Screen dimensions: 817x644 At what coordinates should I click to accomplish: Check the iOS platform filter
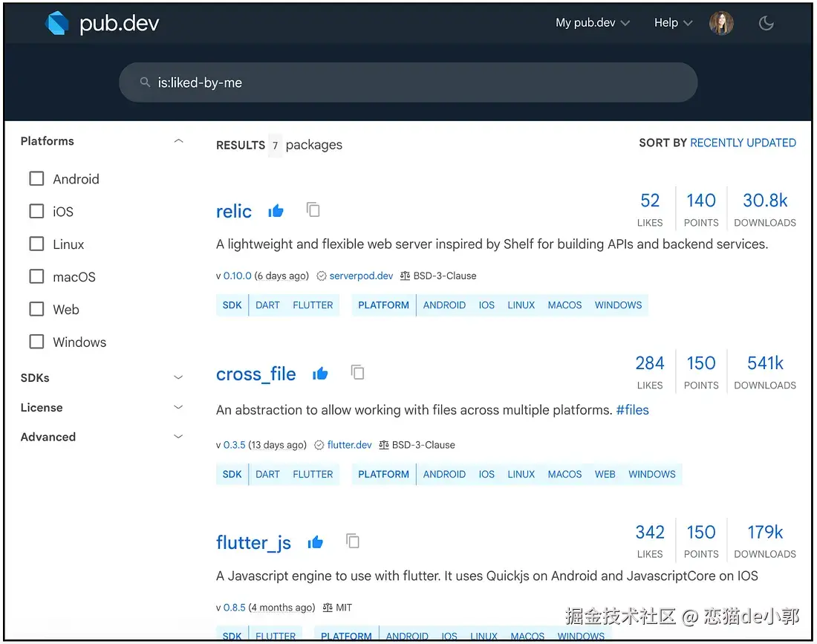pyautogui.click(x=36, y=211)
